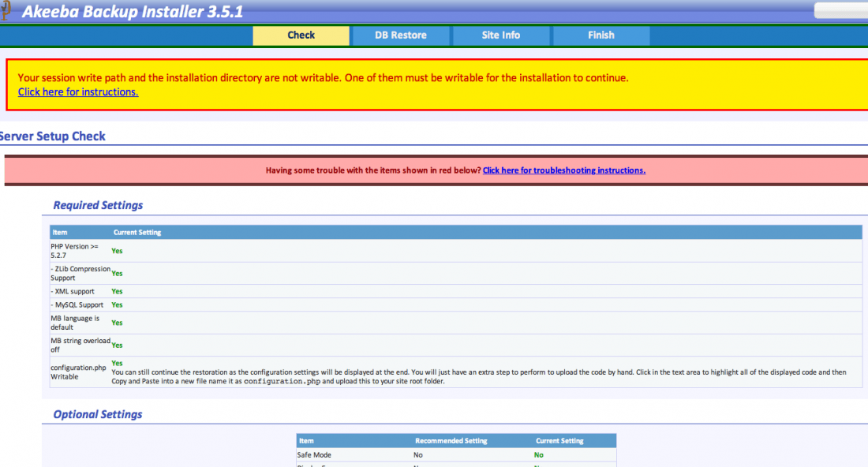The image size is (868, 467).
Task: Click the 'Having some trouble' notice text
Action: click(373, 170)
